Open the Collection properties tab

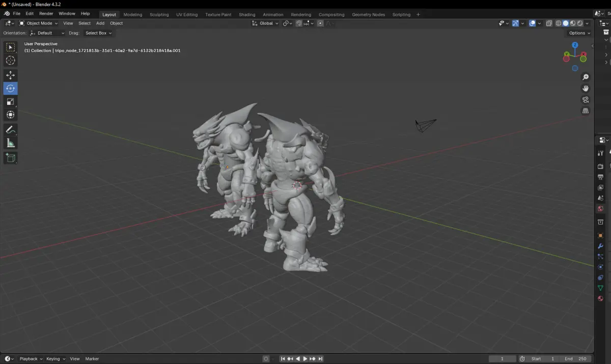pos(600,222)
